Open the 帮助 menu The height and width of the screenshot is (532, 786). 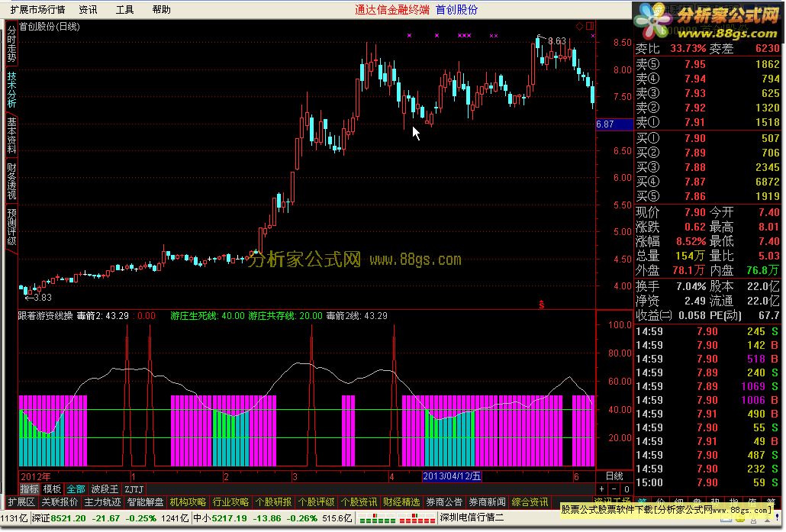(162, 9)
